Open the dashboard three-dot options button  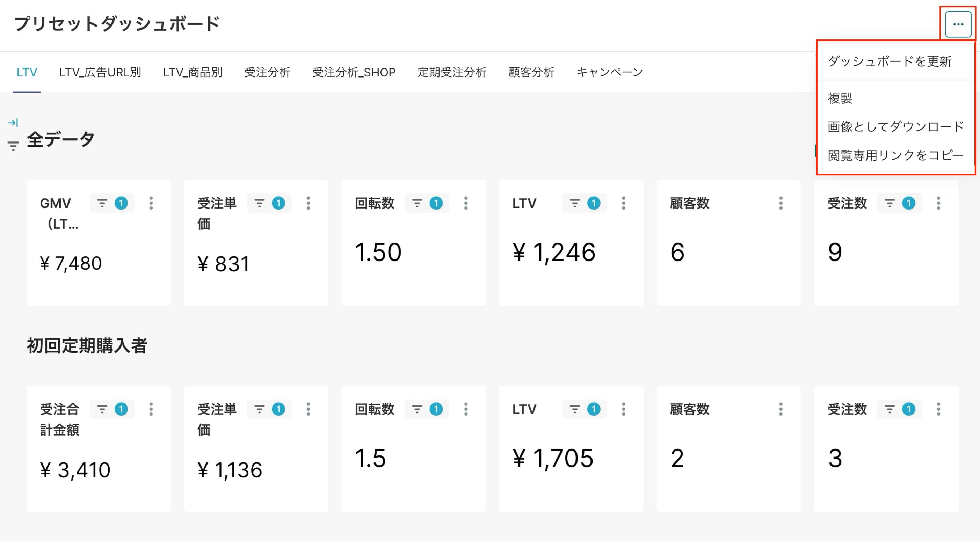tap(958, 24)
